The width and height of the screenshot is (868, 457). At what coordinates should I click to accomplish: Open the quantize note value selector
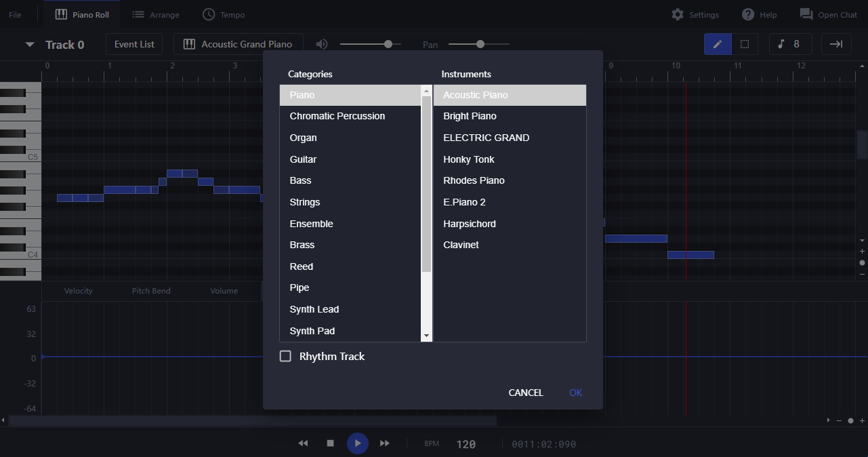click(790, 44)
